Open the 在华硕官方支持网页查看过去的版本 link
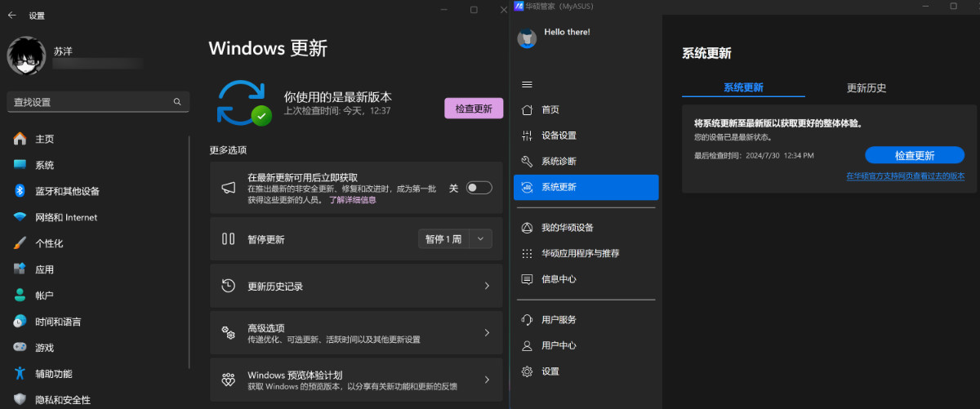 point(905,176)
